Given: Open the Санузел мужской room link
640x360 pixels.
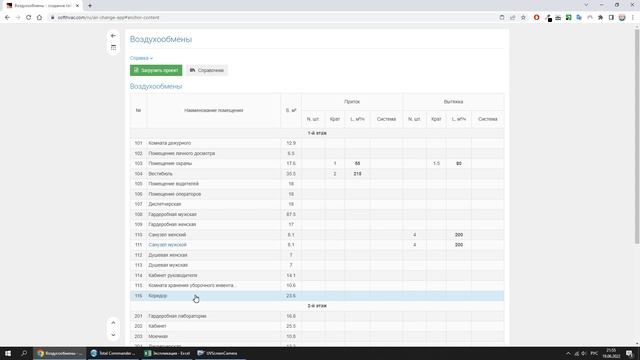Looking at the screenshot, I should pyautogui.click(x=167, y=245).
